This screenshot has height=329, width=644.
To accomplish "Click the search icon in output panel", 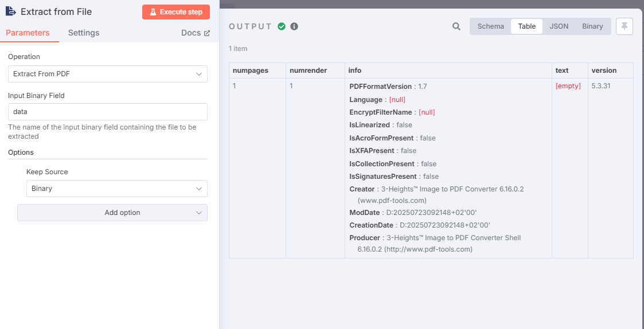I will [x=456, y=26].
